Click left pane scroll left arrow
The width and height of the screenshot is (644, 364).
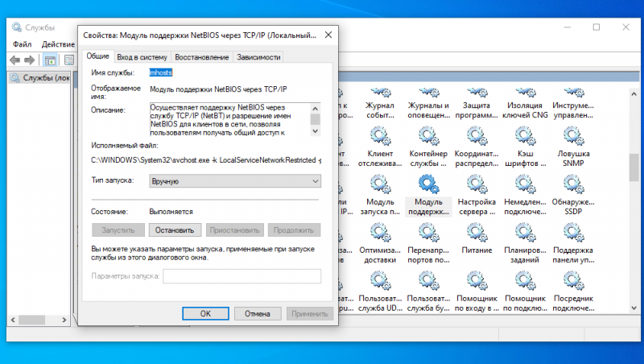point(13,320)
